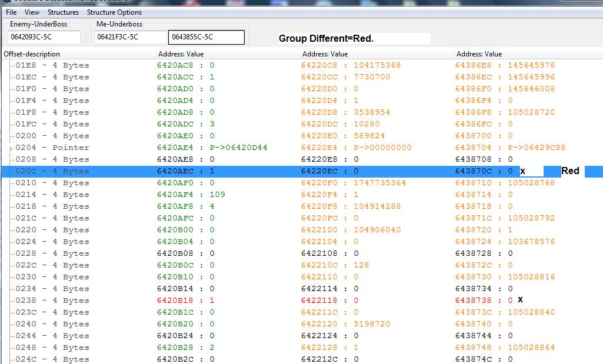Select the 0214 - 4 Bytes row
This screenshot has width=603, height=364.
pos(52,195)
